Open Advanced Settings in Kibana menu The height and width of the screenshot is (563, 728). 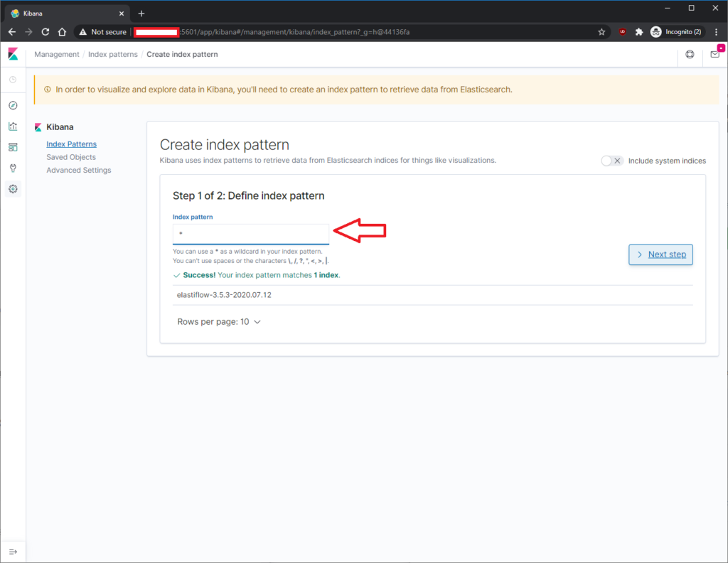79,171
